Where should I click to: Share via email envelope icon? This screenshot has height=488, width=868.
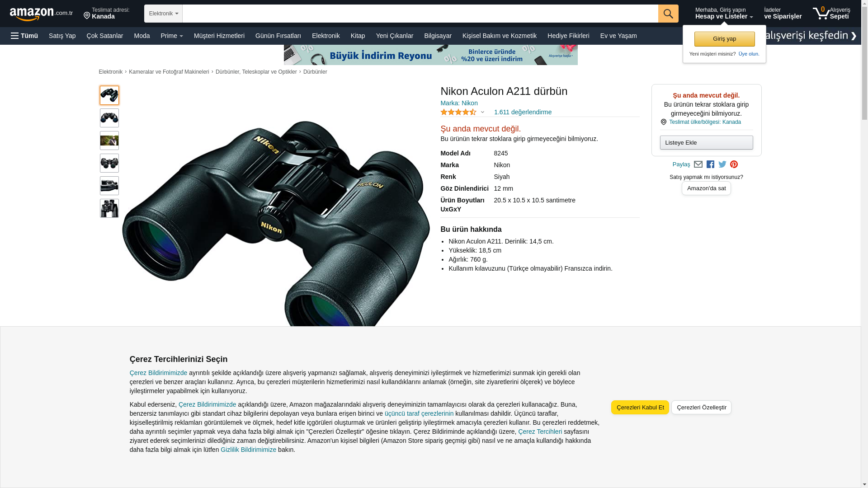point(698,164)
